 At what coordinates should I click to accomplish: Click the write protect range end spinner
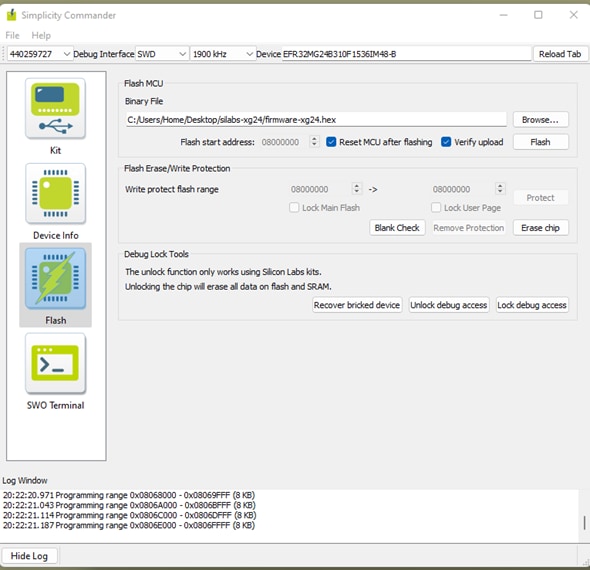500,188
